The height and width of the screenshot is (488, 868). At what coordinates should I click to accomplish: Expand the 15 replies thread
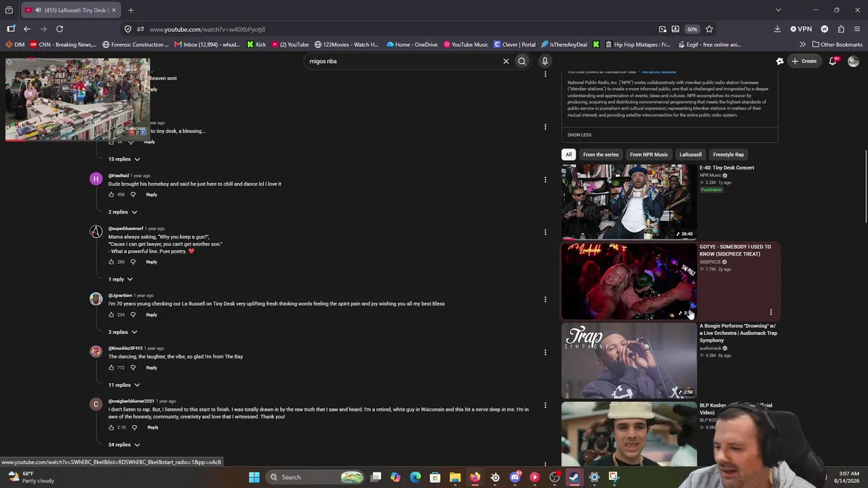pyautogui.click(x=124, y=159)
